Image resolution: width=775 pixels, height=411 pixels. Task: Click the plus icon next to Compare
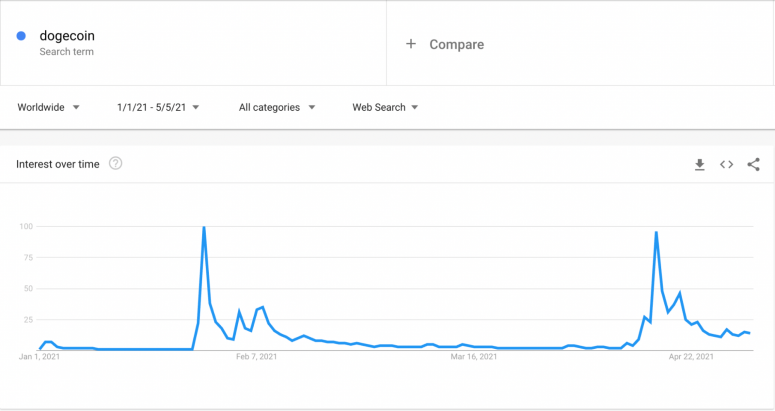pos(411,44)
